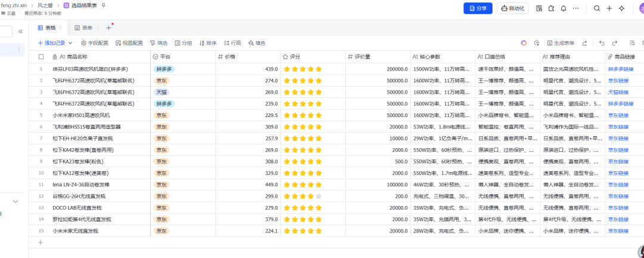Click the 生成表单 button
644x258 pixels.
tap(561, 43)
